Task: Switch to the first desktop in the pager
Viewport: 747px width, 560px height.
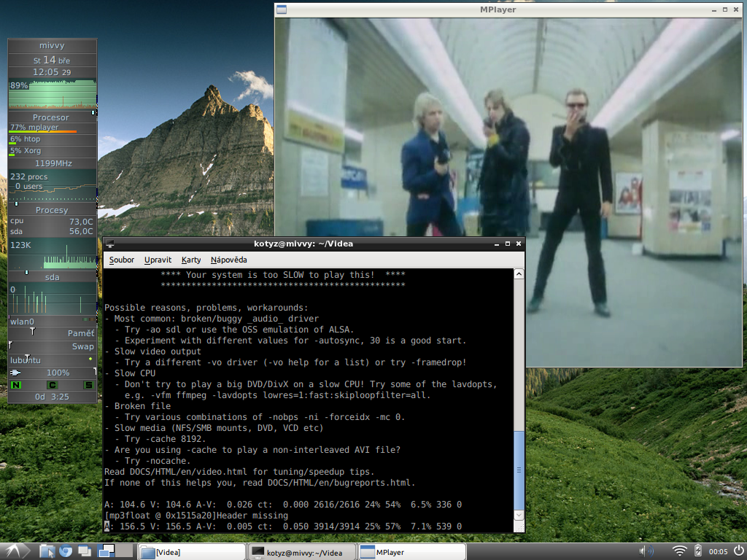Action: click(x=106, y=551)
